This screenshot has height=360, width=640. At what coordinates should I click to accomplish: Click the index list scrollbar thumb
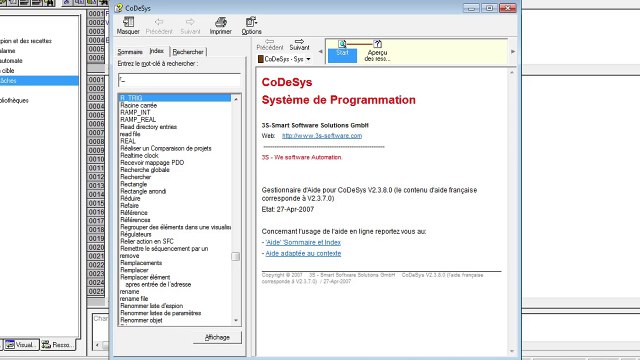(x=236, y=256)
